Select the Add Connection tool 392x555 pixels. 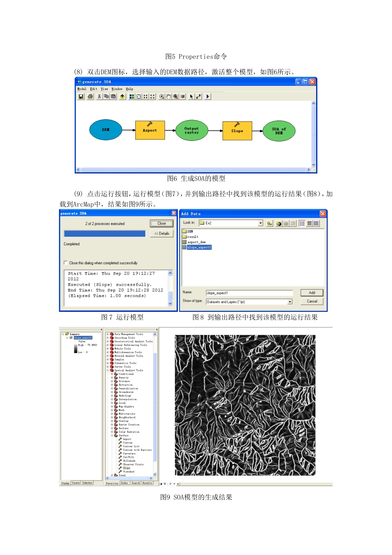[x=198, y=97]
